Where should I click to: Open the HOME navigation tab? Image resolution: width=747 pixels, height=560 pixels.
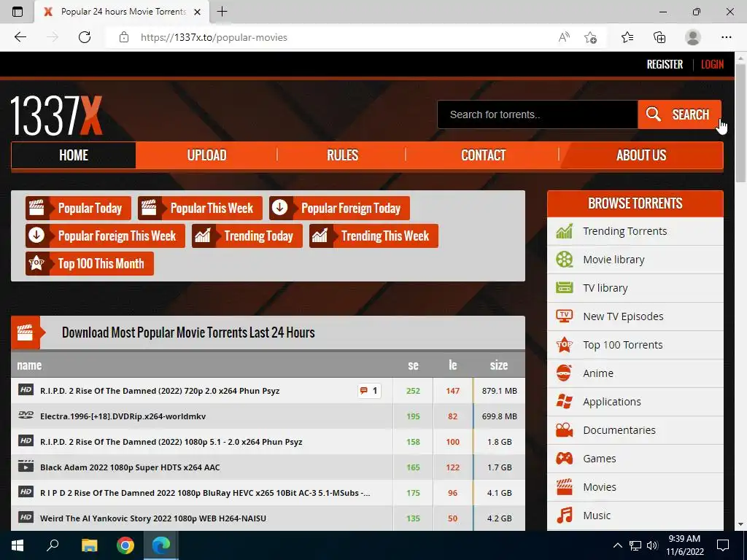tap(74, 155)
